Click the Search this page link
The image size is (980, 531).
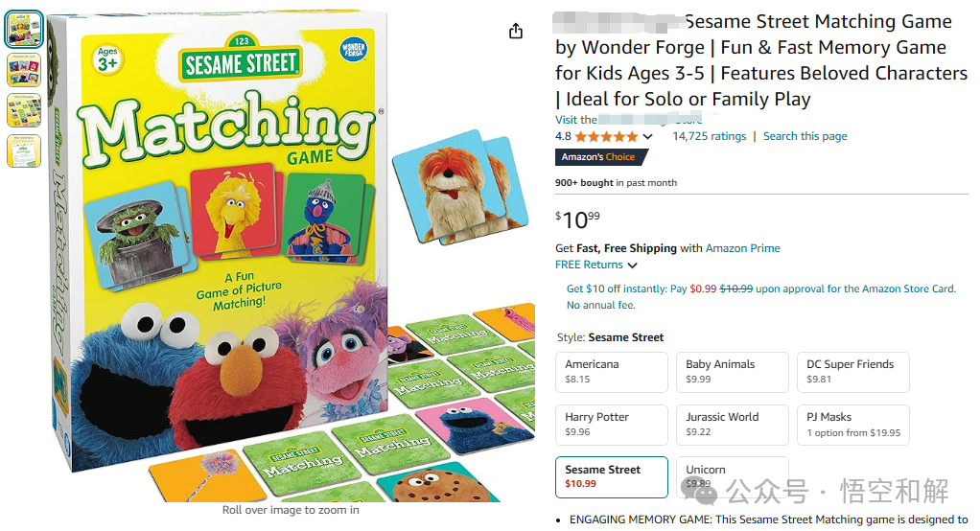805,136
